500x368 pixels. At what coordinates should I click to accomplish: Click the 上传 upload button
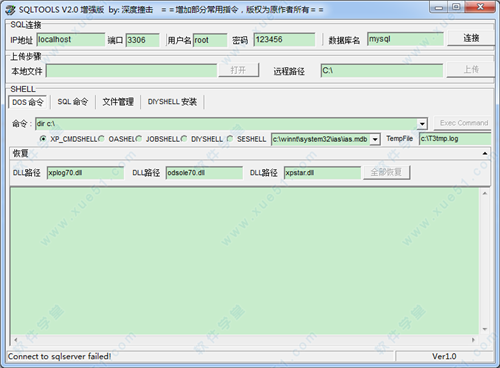point(471,70)
